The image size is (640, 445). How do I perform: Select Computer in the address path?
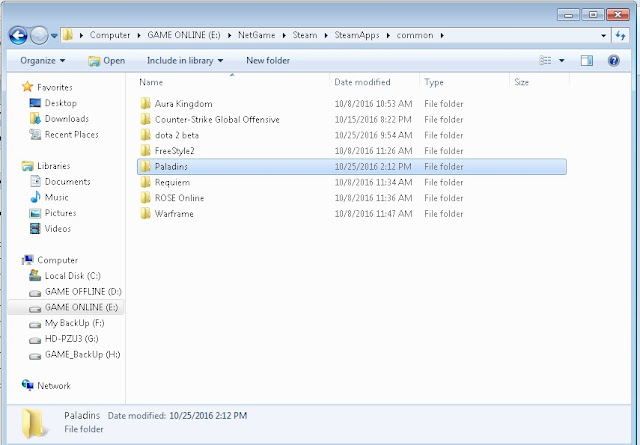click(110, 35)
